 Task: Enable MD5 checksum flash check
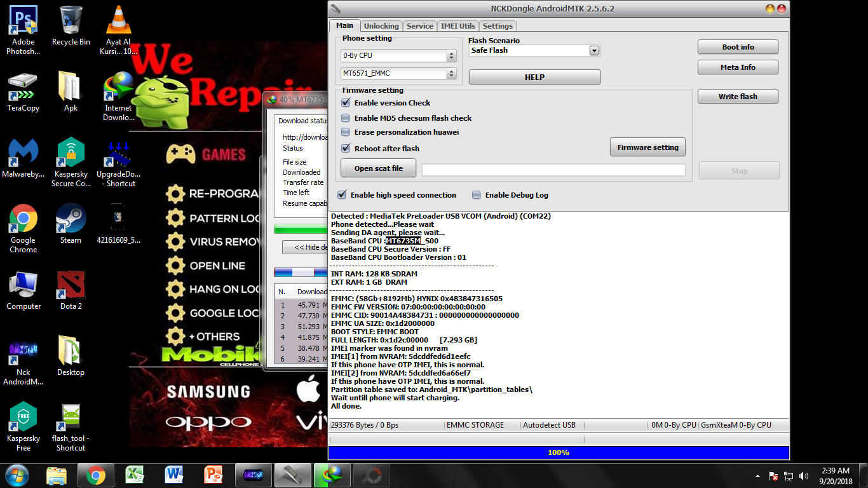[346, 118]
